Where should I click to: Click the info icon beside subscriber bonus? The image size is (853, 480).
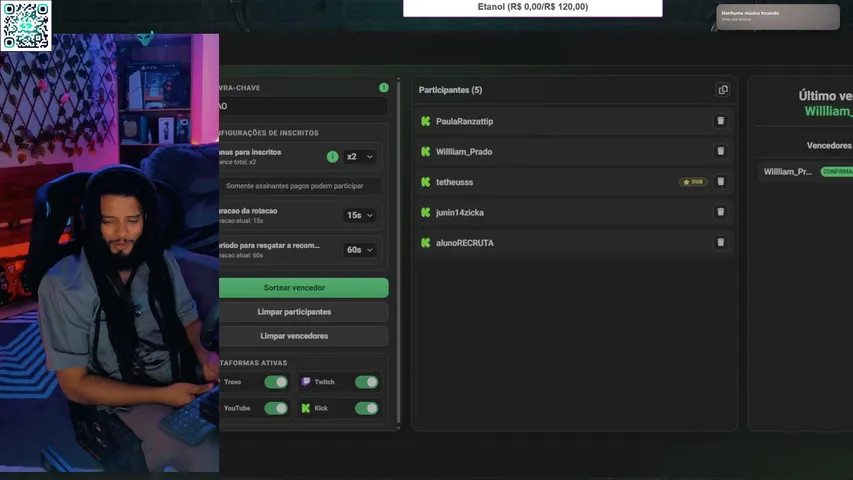pos(332,157)
